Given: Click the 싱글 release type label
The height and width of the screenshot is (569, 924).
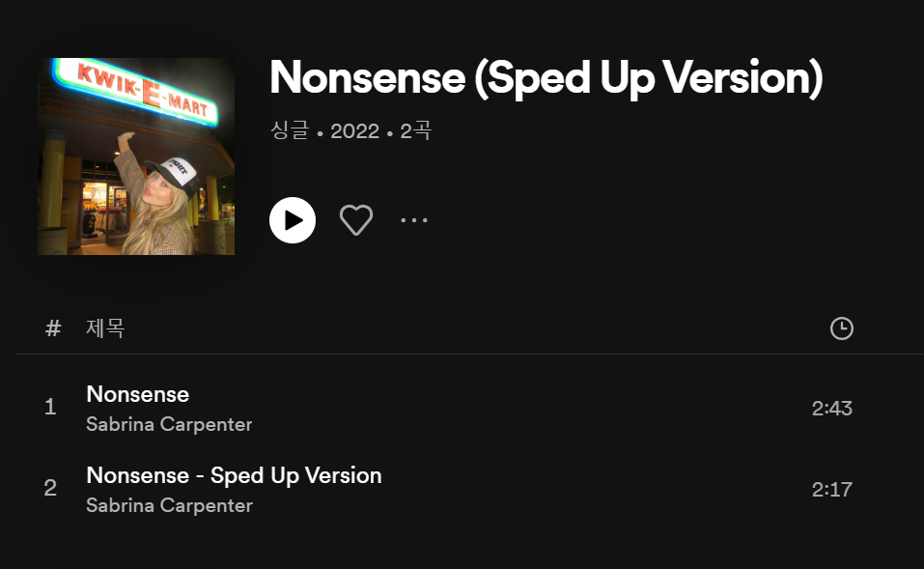Looking at the screenshot, I should (290, 130).
